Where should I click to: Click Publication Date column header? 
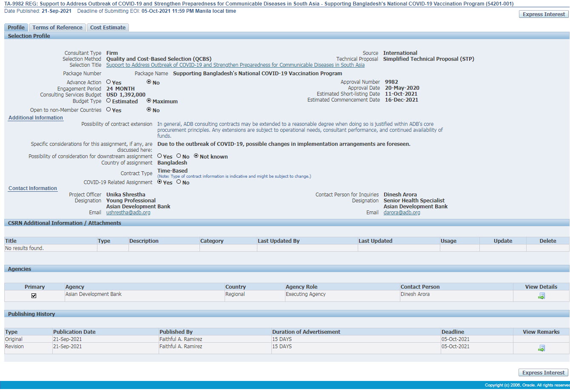(74, 332)
